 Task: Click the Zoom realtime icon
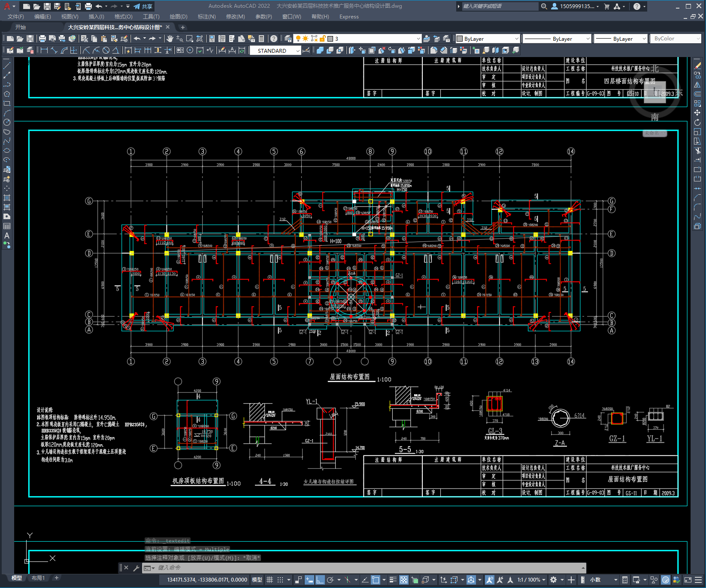pyautogui.click(x=179, y=39)
